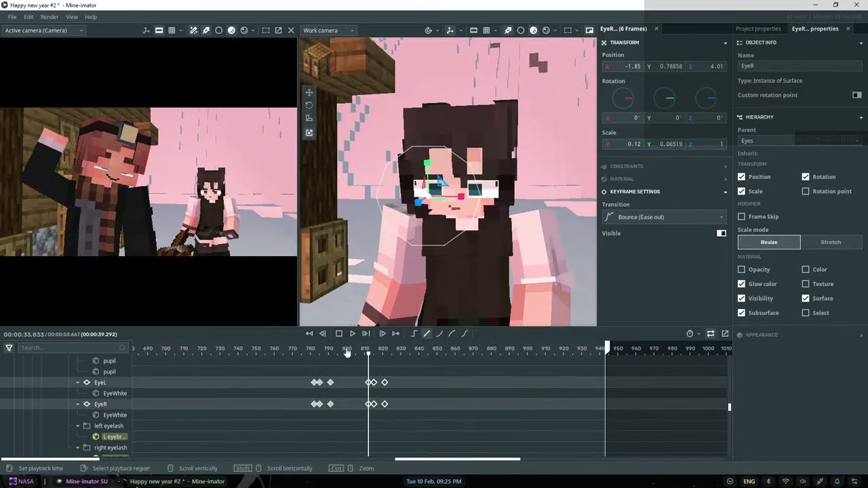868x488 pixels.
Task: Collapse the EyeL tree item arrow
Action: (x=78, y=383)
